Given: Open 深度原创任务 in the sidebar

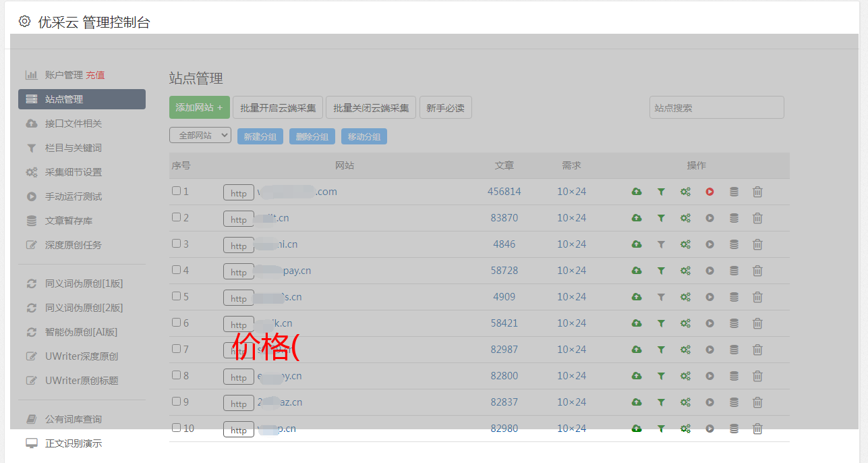Looking at the screenshot, I should click(x=74, y=245).
